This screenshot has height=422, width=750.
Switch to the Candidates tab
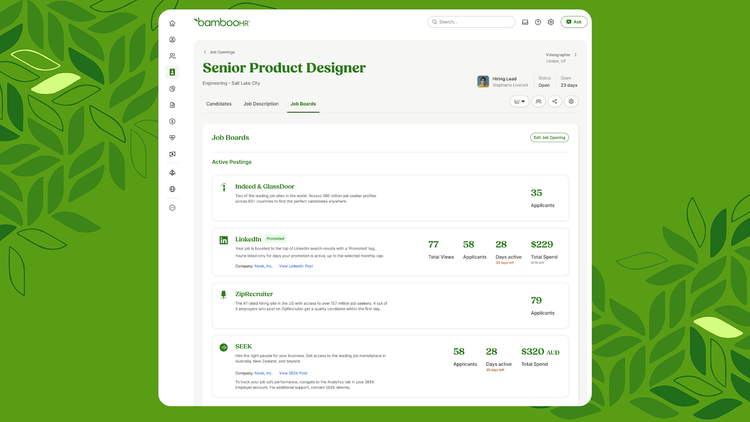point(219,104)
